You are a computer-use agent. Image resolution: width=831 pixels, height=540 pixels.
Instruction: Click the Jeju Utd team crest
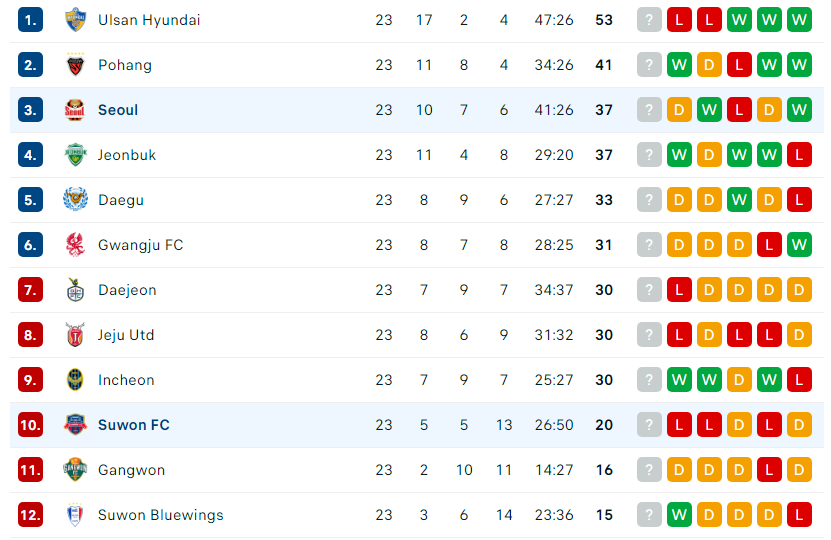tap(75, 335)
